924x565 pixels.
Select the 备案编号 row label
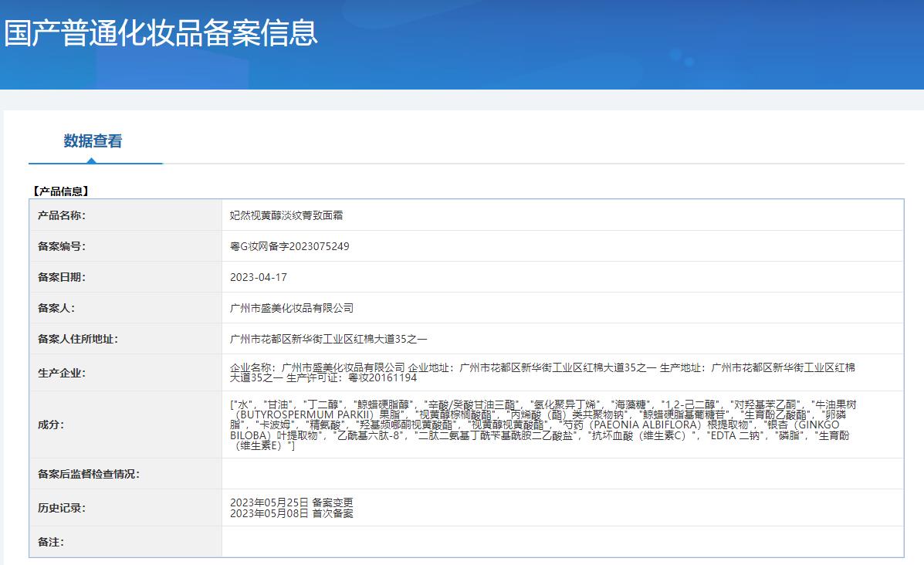pos(62,246)
